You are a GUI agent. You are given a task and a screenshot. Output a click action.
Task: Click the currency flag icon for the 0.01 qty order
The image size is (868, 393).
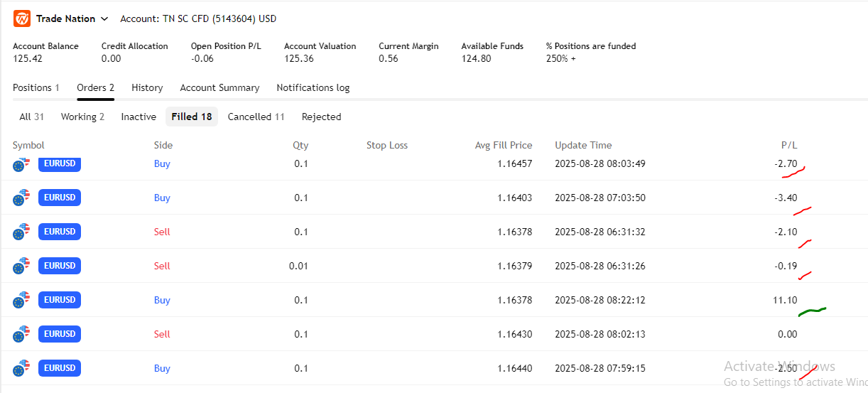21,266
